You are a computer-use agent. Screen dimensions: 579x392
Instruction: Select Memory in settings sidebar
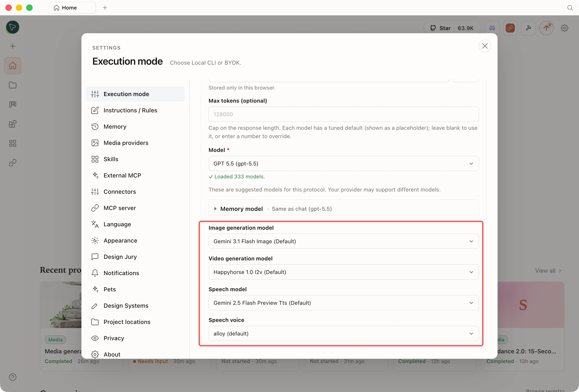click(135, 127)
